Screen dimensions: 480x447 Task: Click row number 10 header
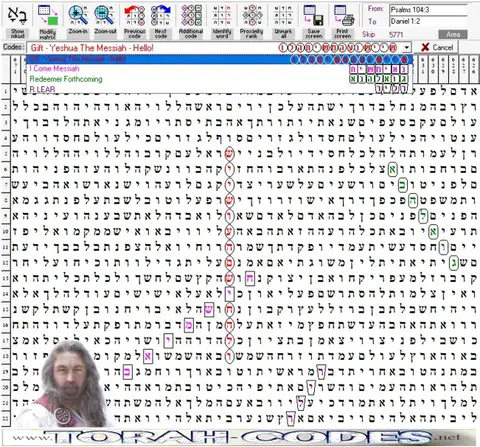pos(6,232)
